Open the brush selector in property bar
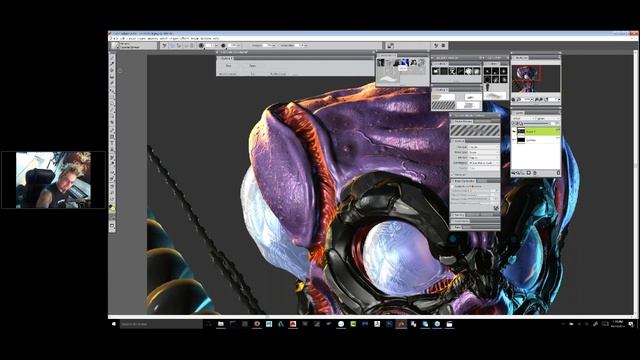640x360 pixels. pyautogui.click(x=134, y=45)
